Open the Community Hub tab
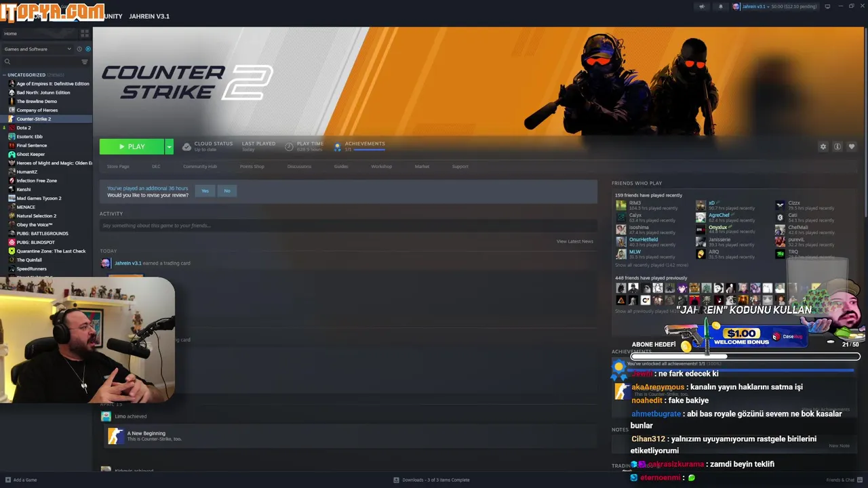868x488 pixels. tap(200, 166)
